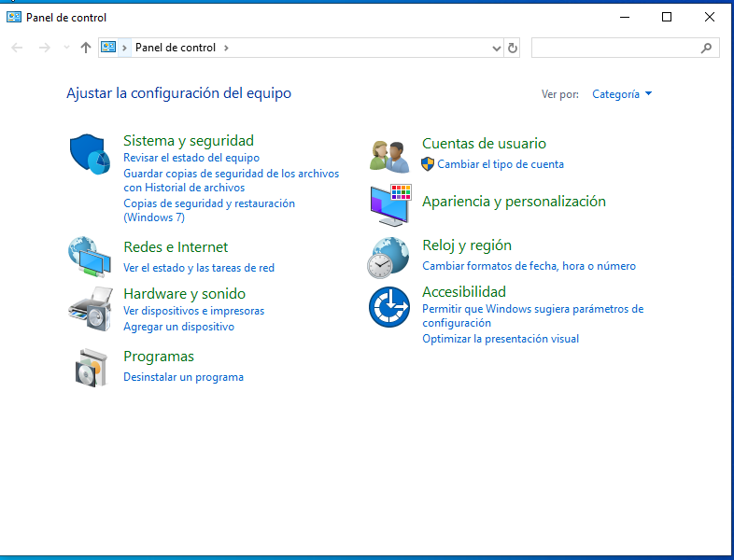Click Agregar un dispositivo

point(178,327)
